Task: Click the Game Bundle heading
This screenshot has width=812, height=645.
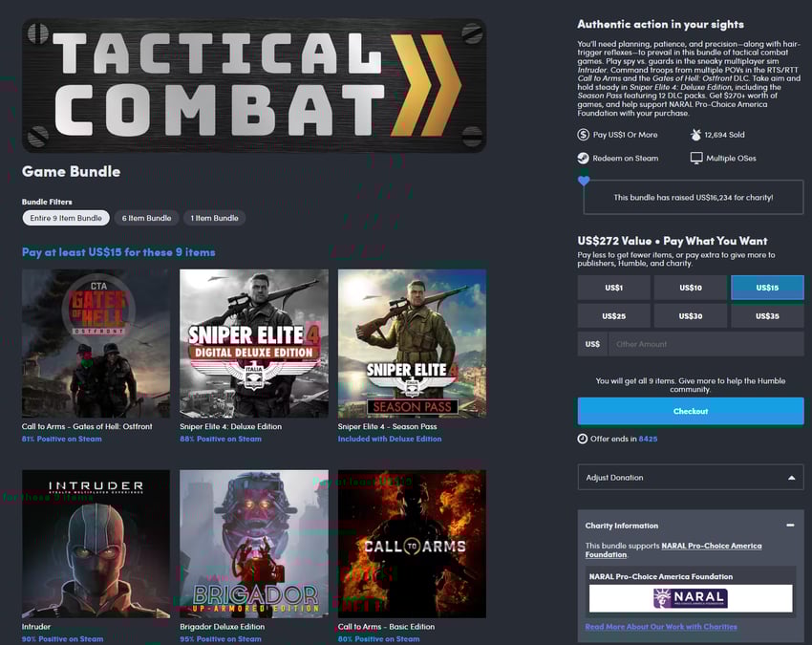Action: tap(71, 171)
